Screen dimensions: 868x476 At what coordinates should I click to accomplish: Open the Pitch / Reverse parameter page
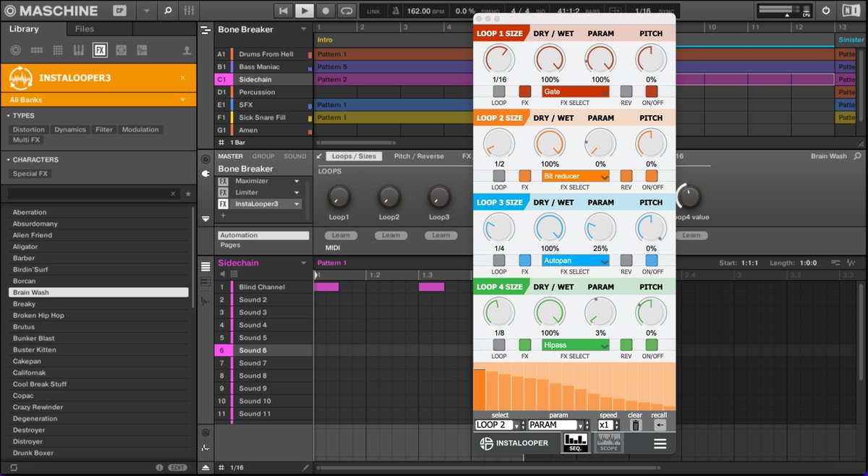pyautogui.click(x=420, y=156)
